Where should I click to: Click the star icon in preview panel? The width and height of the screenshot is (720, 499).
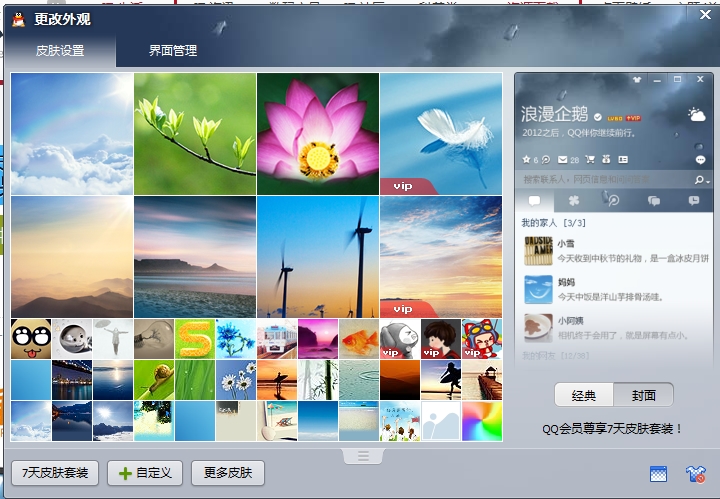click(x=526, y=159)
